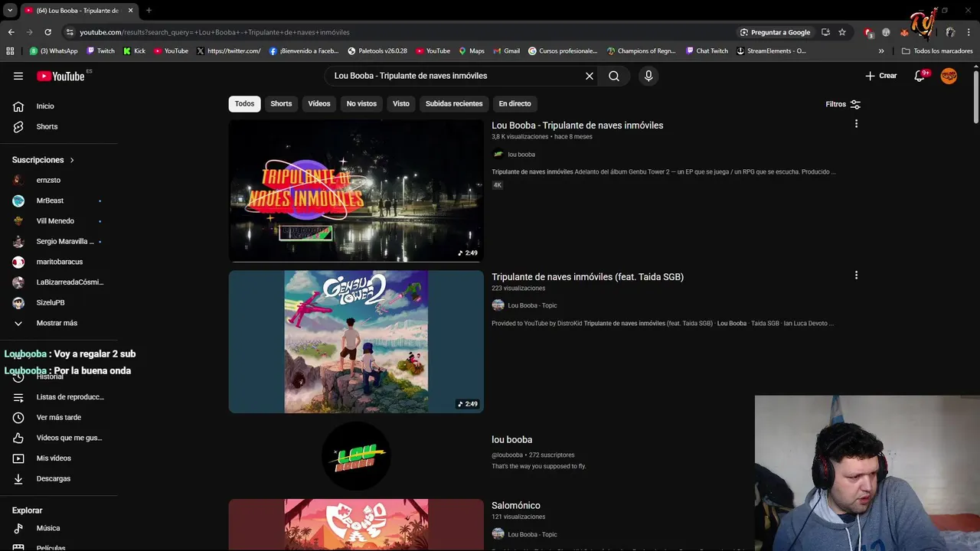Open the Twitch bookmark
Image resolution: width=980 pixels, height=551 pixels.
coord(100,51)
